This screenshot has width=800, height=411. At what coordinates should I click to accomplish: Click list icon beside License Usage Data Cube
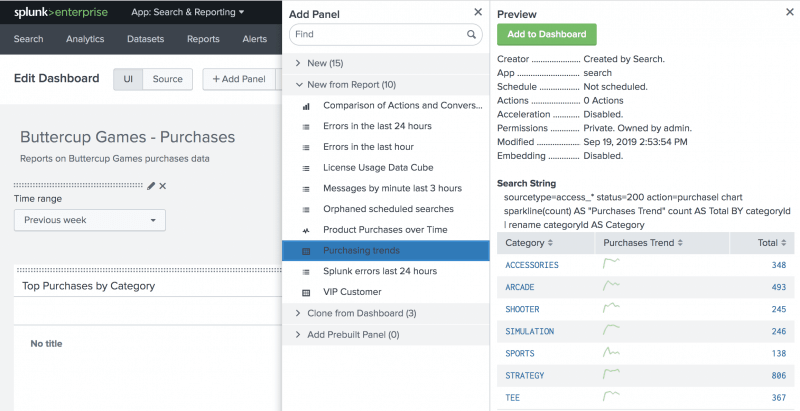(306, 168)
